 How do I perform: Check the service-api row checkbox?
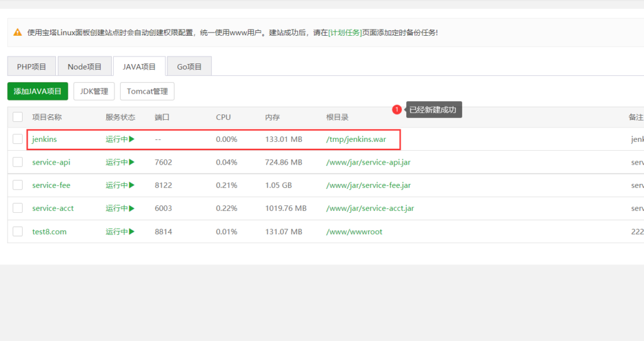pos(18,162)
